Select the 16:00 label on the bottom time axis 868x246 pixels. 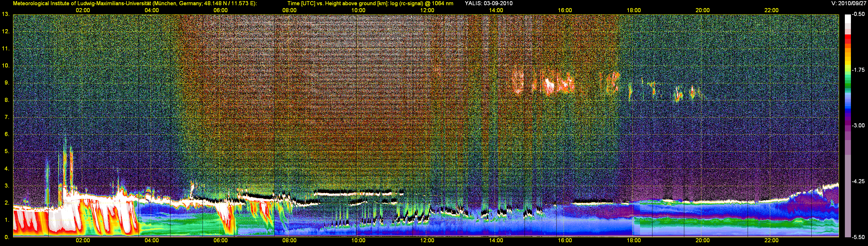565,240
